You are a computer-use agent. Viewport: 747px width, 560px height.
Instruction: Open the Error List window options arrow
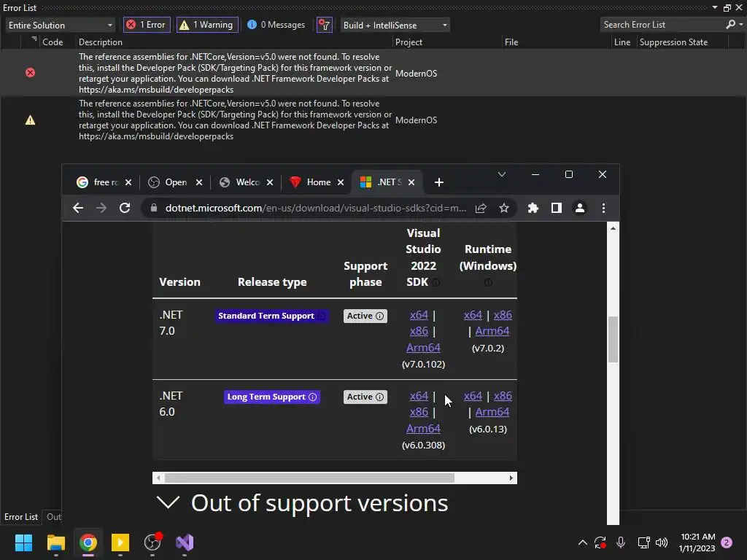coord(715,7)
